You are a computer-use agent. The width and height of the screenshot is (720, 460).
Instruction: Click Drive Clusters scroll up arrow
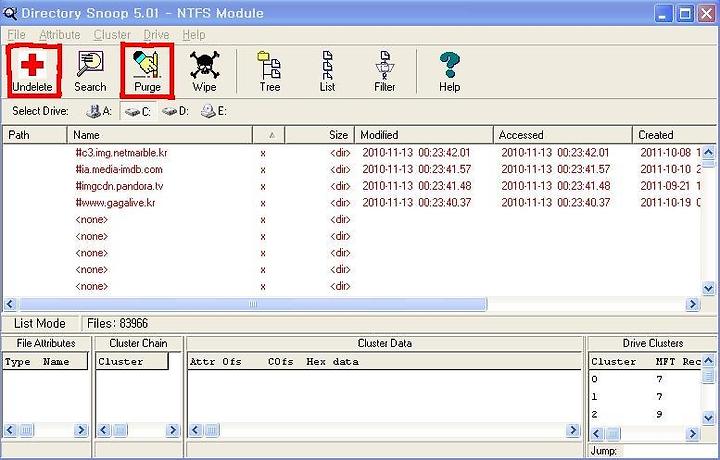(x=708, y=361)
